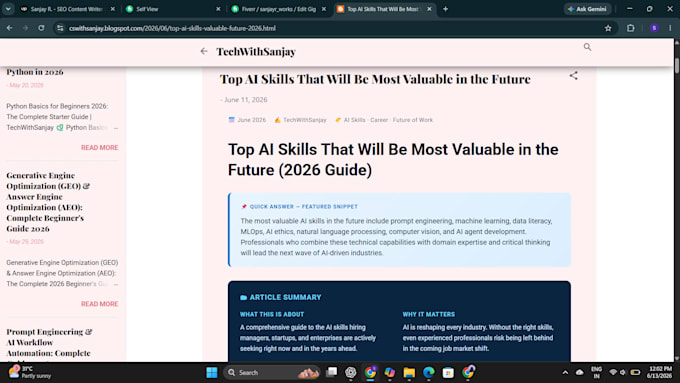Open Microsoft Store on the taskbar
This screenshot has height=383, width=680.
448,372
